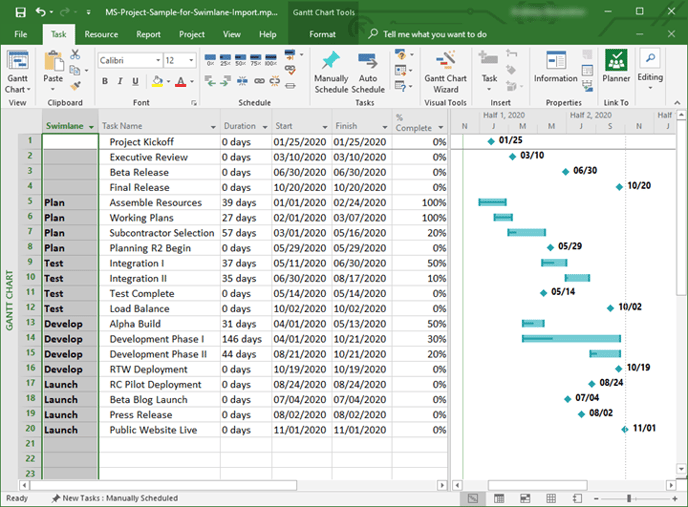The width and height of the screenshot is (688, 507).
Task: Collapse the ribbon with the chevron
Action: 677,103
